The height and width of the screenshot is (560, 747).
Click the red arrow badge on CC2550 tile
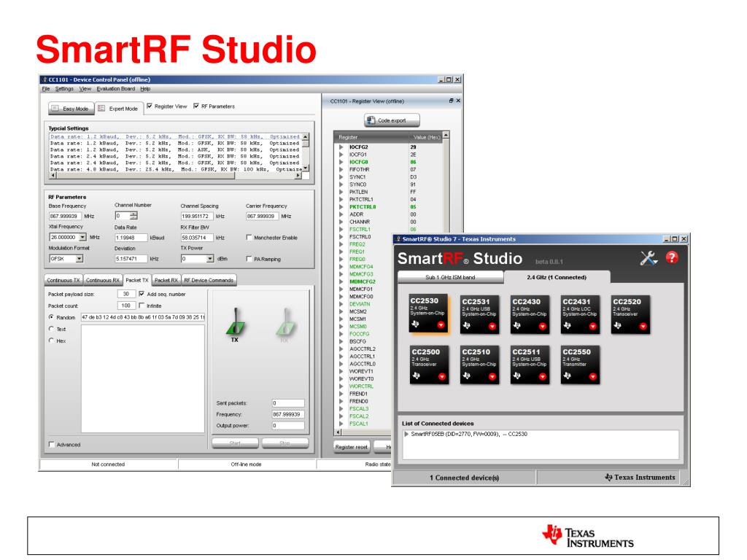592,376
